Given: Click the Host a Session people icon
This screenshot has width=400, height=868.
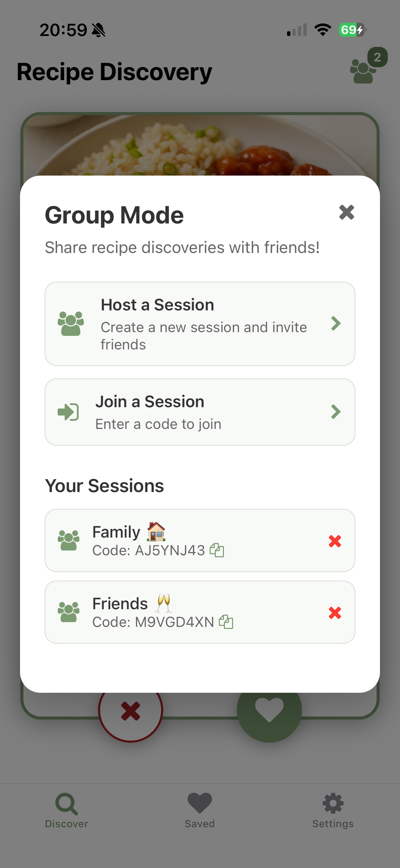Looking at the screenshot, I should tap(71, 324).
